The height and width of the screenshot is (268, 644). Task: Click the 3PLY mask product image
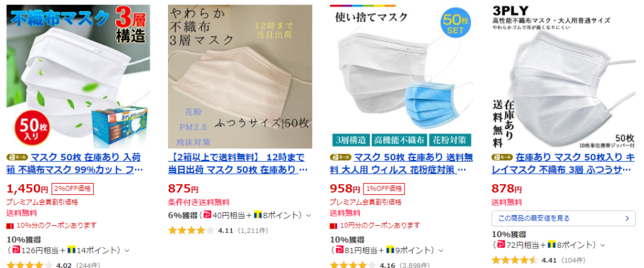pyautogui.click(x=563, y=77)
